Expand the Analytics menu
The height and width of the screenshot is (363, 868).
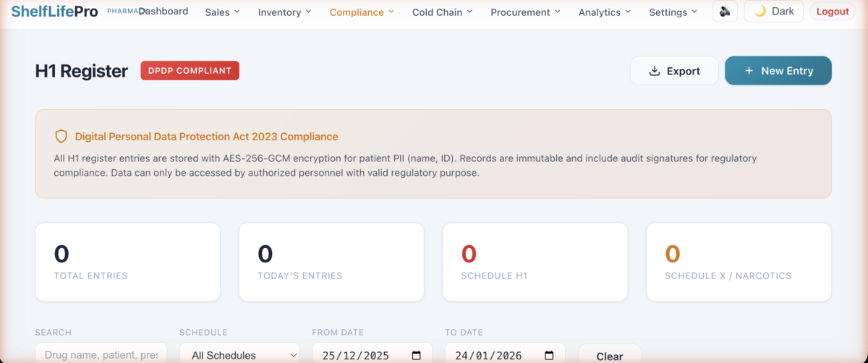pos(605,12)
